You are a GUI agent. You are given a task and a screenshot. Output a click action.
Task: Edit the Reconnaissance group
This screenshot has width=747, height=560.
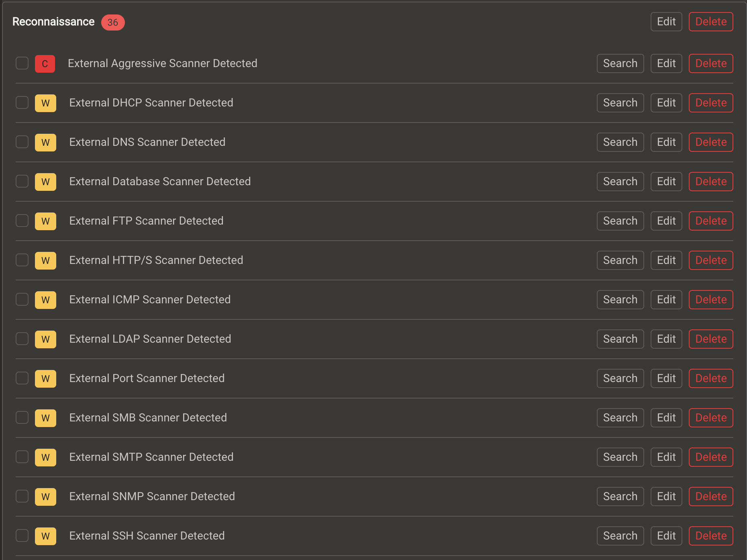click(x=666, y=22)
